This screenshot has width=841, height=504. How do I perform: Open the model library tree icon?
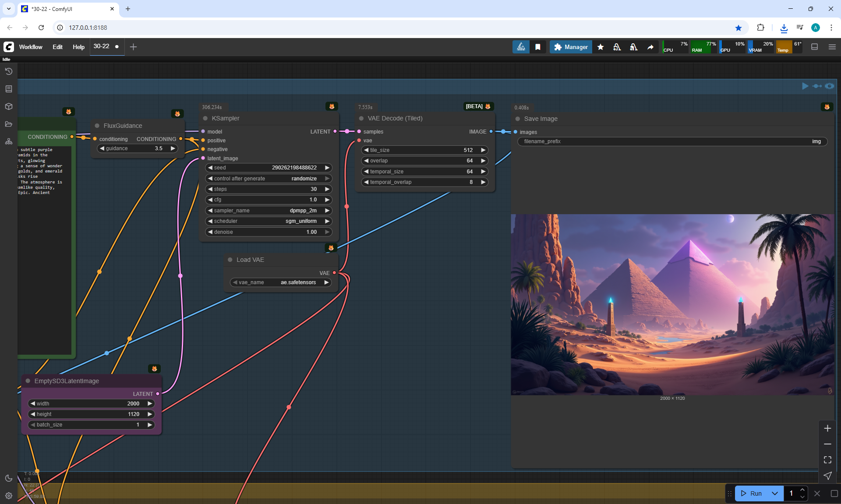tap(9, 141)
